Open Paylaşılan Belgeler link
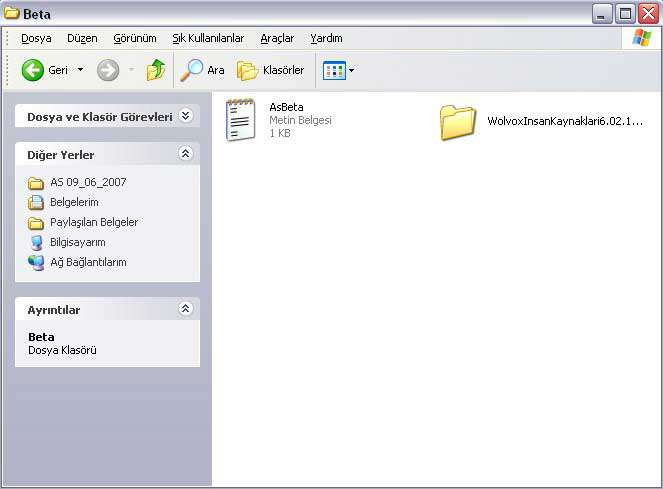This screenshot has height=489, width=663. click(94, 222)
